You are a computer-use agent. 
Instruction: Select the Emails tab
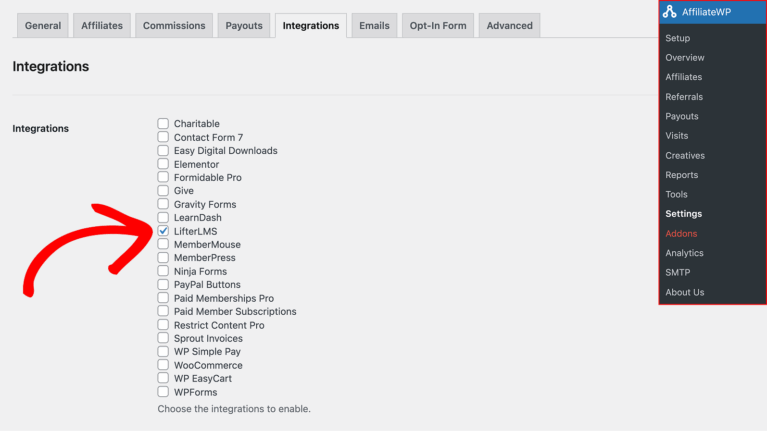374,26
